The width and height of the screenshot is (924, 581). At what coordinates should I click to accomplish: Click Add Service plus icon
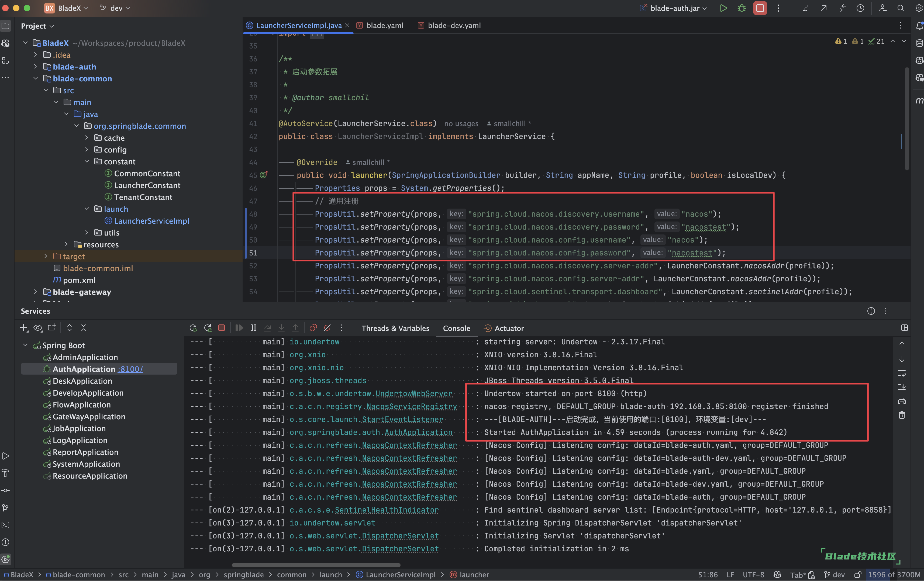pos(24,328)
